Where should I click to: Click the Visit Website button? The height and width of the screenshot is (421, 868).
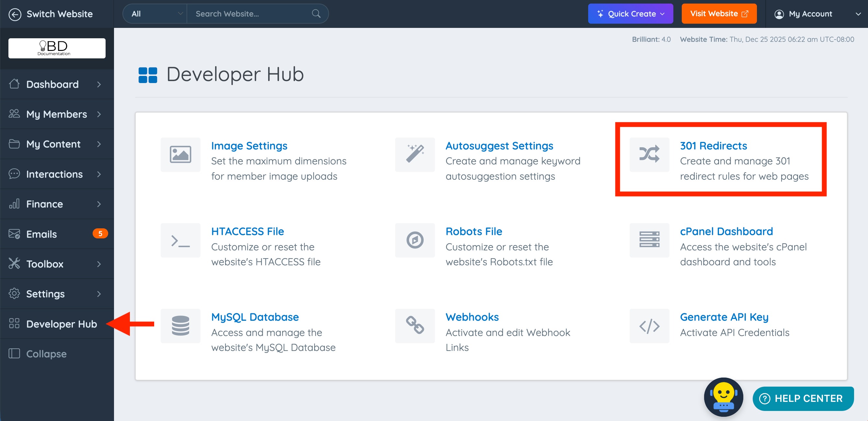[x=719, y=14]
